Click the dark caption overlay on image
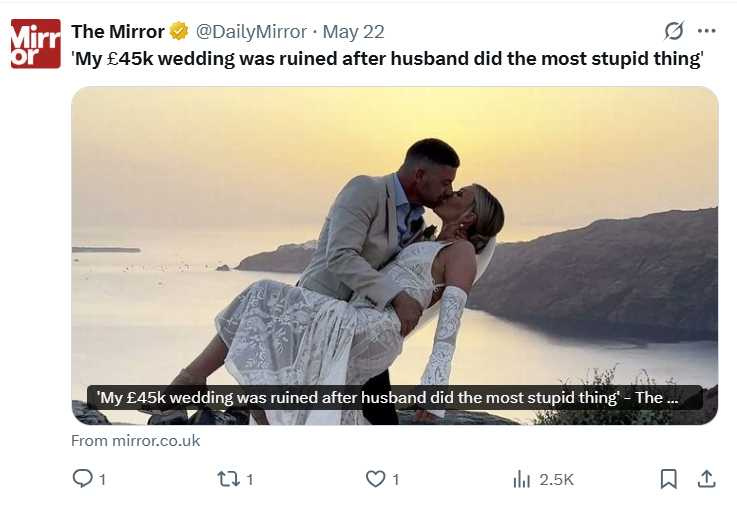 (395, 397)
